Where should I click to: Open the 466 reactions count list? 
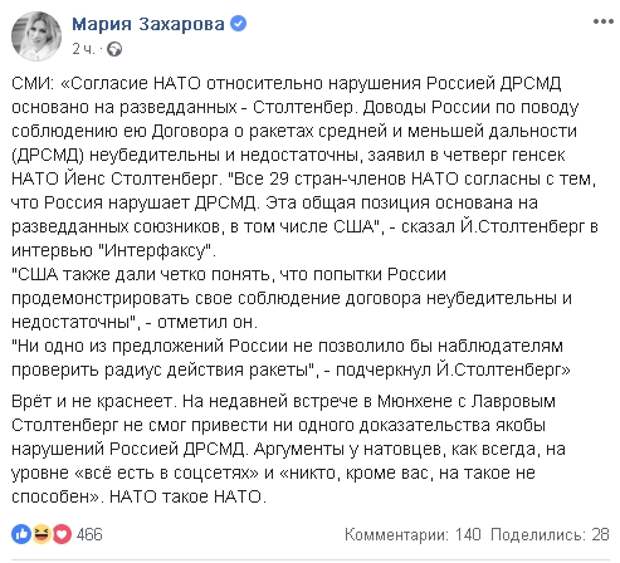point(89,535)
